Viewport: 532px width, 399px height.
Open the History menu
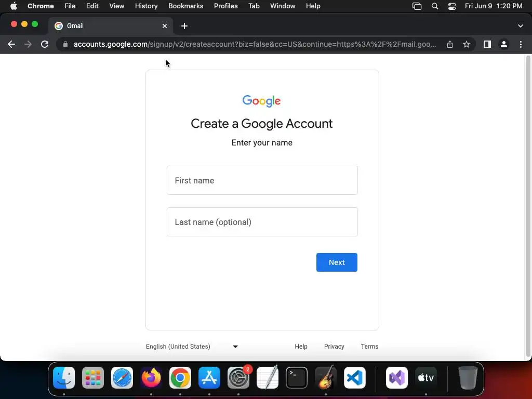(146, 6)
